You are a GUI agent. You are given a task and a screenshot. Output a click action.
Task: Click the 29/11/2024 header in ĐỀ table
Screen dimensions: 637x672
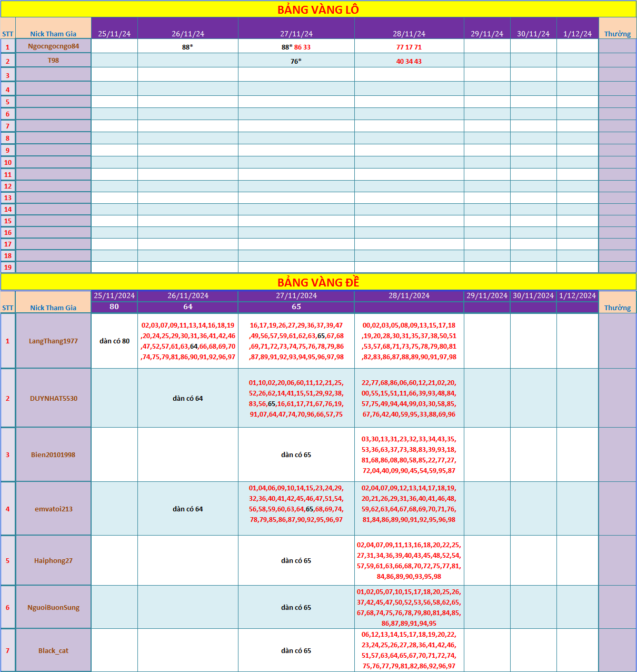[x=487, y=295]
